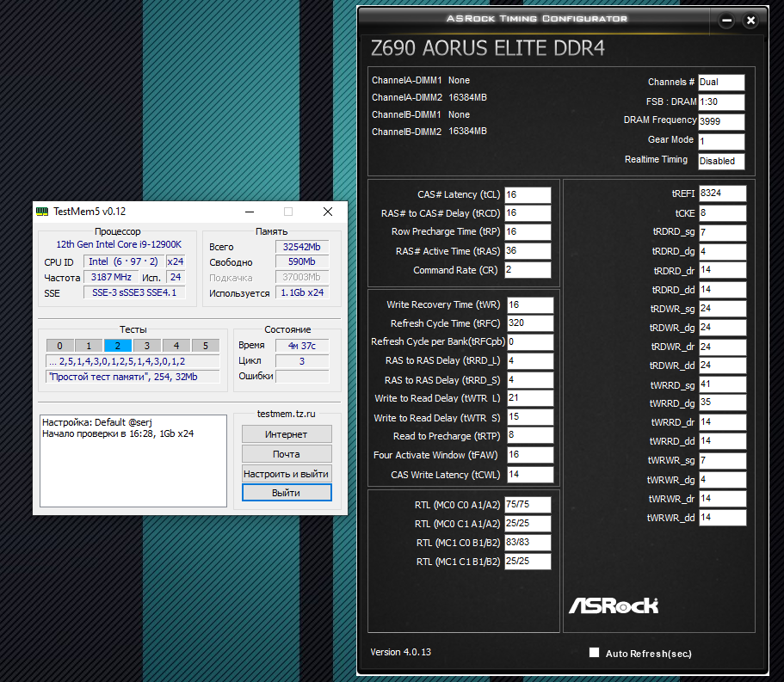The image size is (784, 682).
Task: Select test number 3 in Тесты
Action: click(147, 346)
